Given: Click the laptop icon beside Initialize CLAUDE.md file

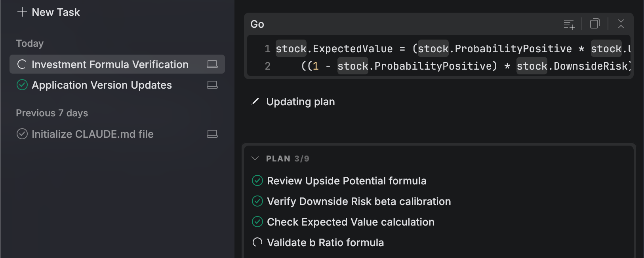Looking at the screenshot, I should click(x=212, y=134).
